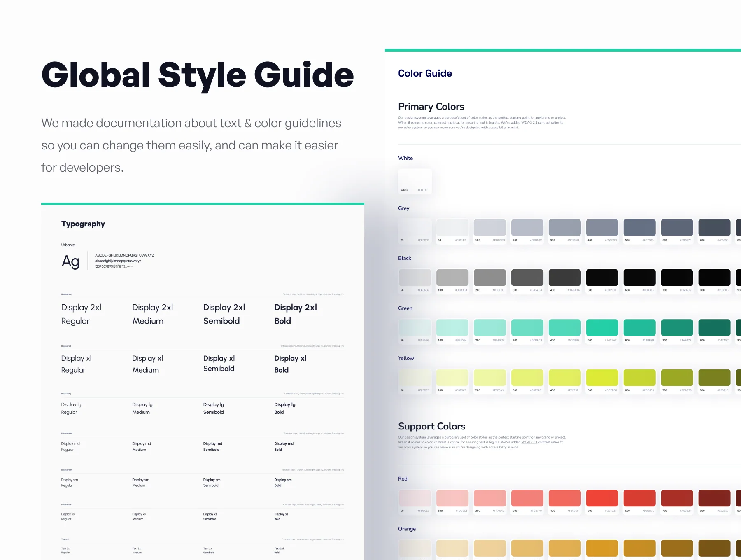This screenshot has height=560, width=741.
Task: Select the Grey 500 swatch
Action: click(639, 231)
